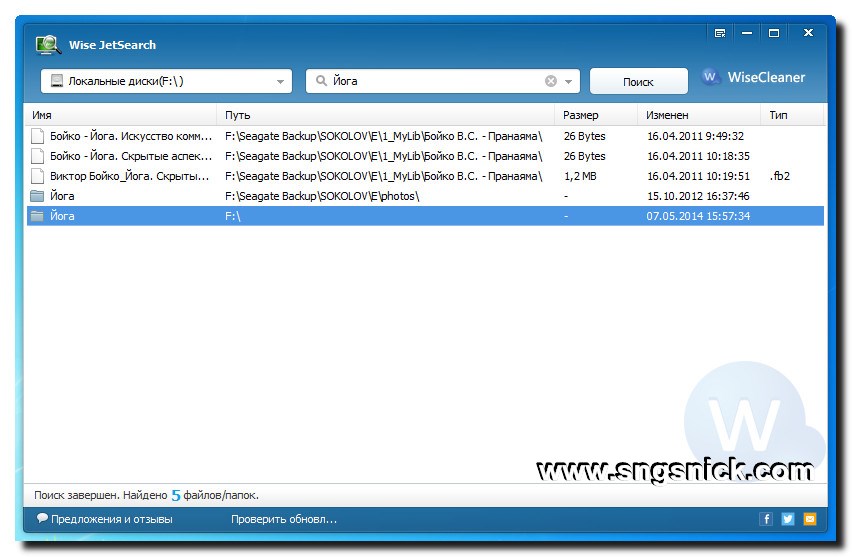Open the email icon in footer
852x557 pixels.
[x=810, y=519]
